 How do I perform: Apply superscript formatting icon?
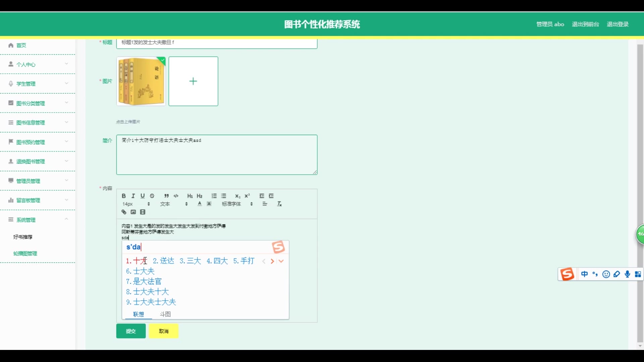click(247, 196)
